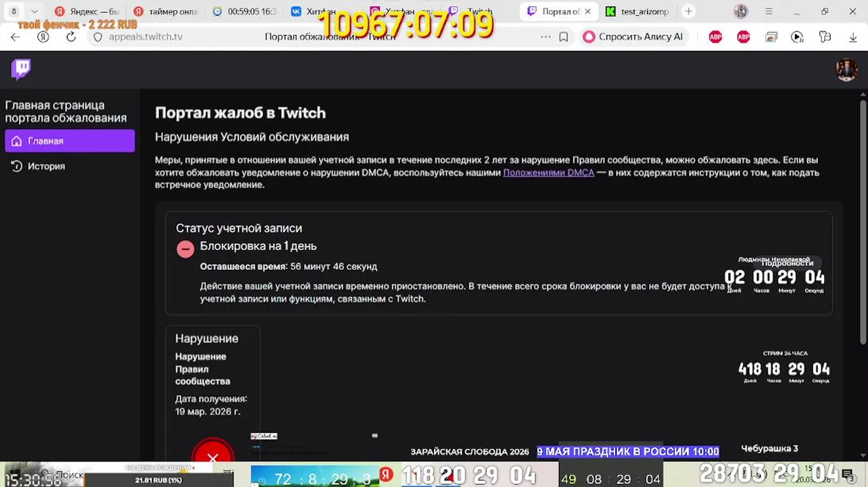The width and height of the screenshot is (868, 487).
Task: Go back with the browser back arrow
Action: click(15, 37)
